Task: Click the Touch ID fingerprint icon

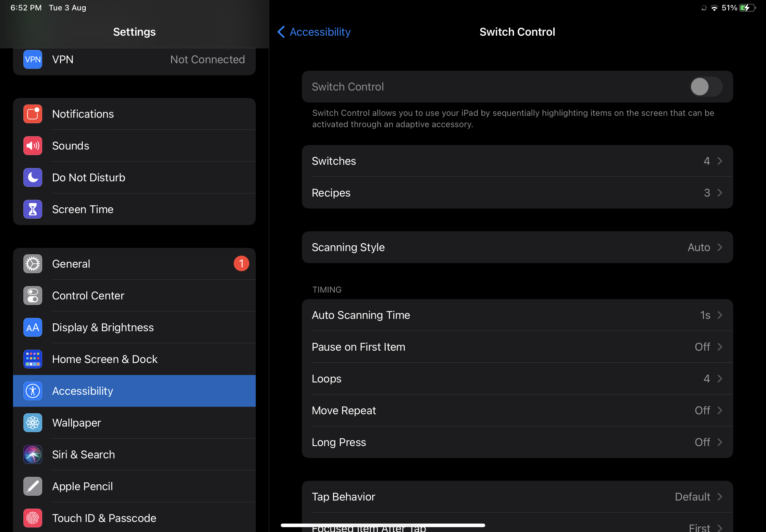Action: 33,518
